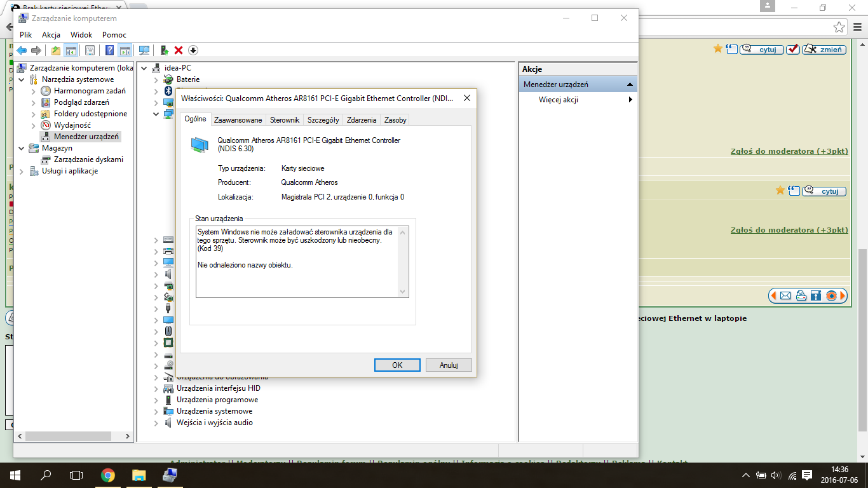Expand the Baterie device category

click(x=156, y=79)
